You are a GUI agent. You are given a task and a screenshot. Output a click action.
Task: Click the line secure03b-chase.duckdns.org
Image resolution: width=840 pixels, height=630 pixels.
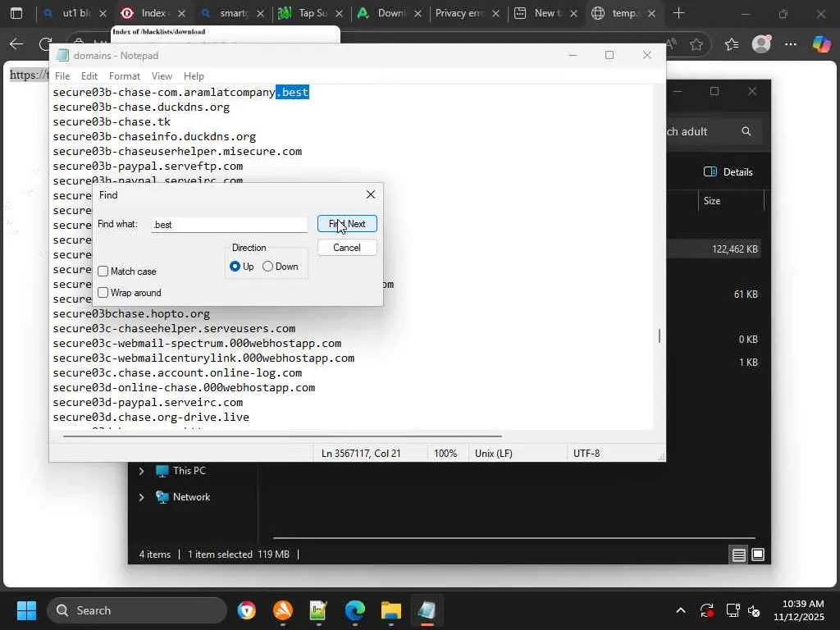(x=141, y=107)
